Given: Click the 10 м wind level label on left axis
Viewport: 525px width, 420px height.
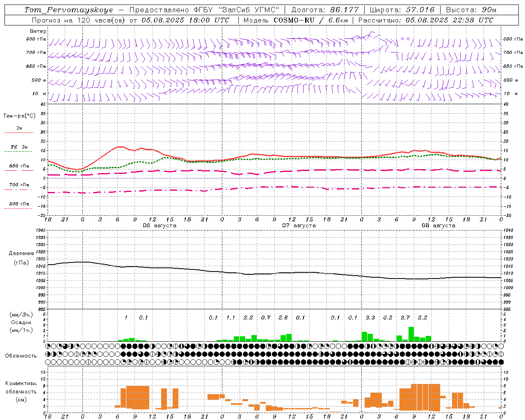Looking at the screenshot, I should pos(39,94).
